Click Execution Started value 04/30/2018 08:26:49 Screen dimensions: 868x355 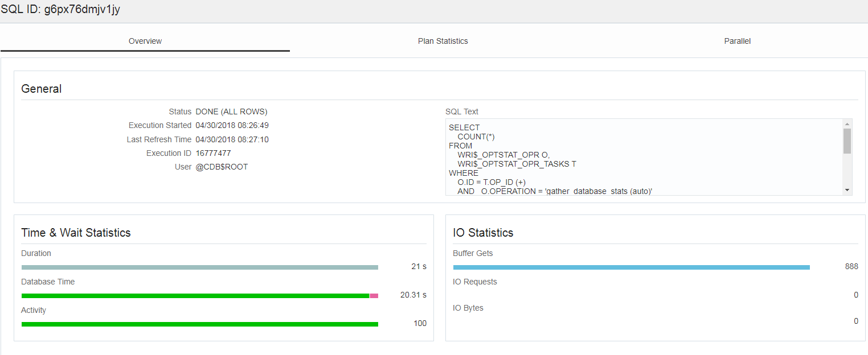pyautogui.click(x=232, y=125)
